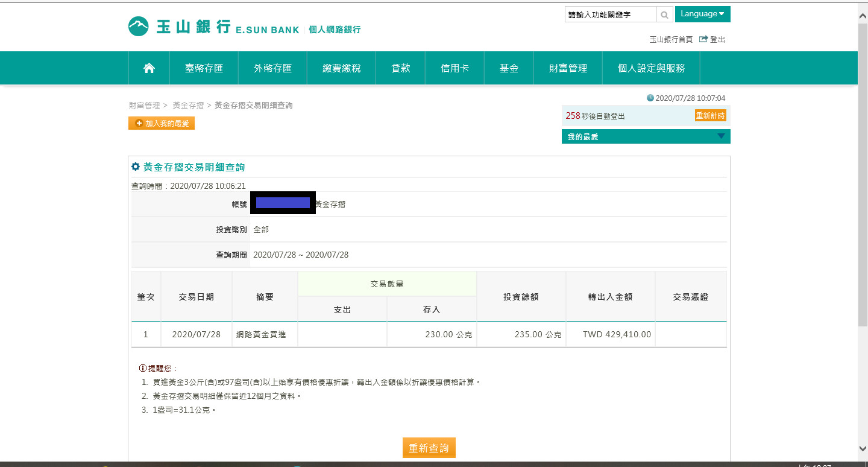Screen dimensions: 868x467
Task: Open the 個人設定與服務 menu
Action: point(651,68)
